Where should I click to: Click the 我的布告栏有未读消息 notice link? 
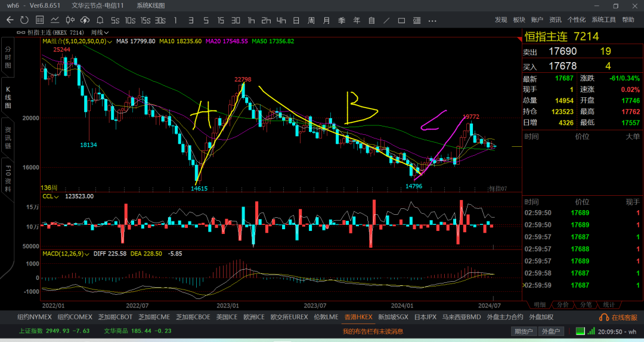(373, 331)
